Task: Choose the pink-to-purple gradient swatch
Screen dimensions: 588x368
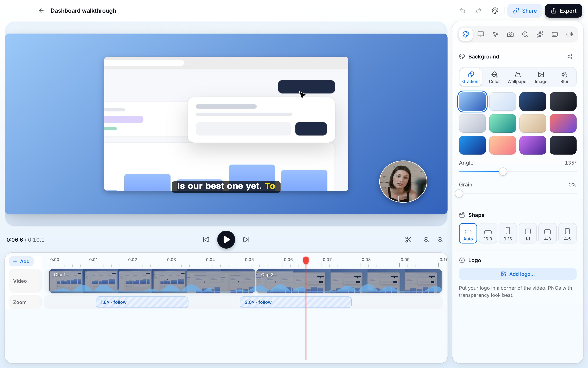Action: tap(563, 123)
